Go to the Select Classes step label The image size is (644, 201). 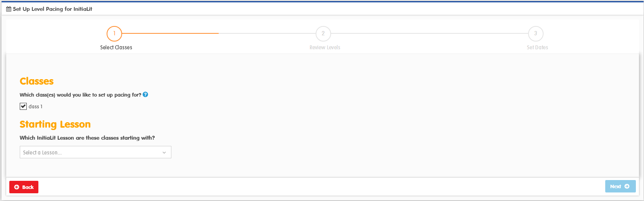[116, 47]
